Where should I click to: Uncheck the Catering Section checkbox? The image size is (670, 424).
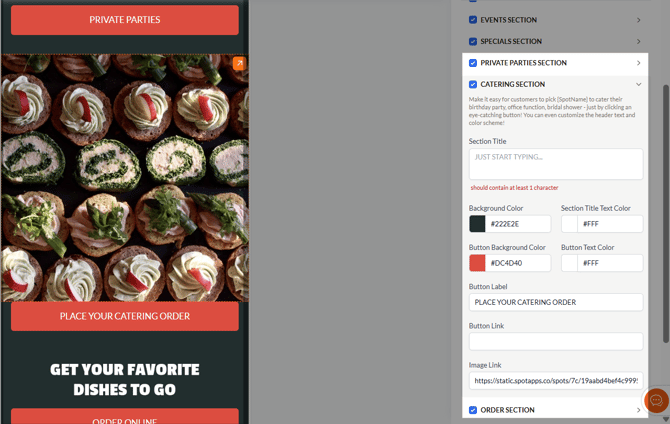(473, 84)
